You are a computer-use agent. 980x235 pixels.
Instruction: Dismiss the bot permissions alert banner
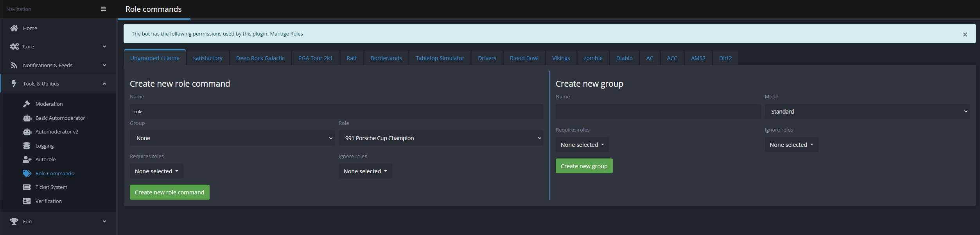point(965,34)
